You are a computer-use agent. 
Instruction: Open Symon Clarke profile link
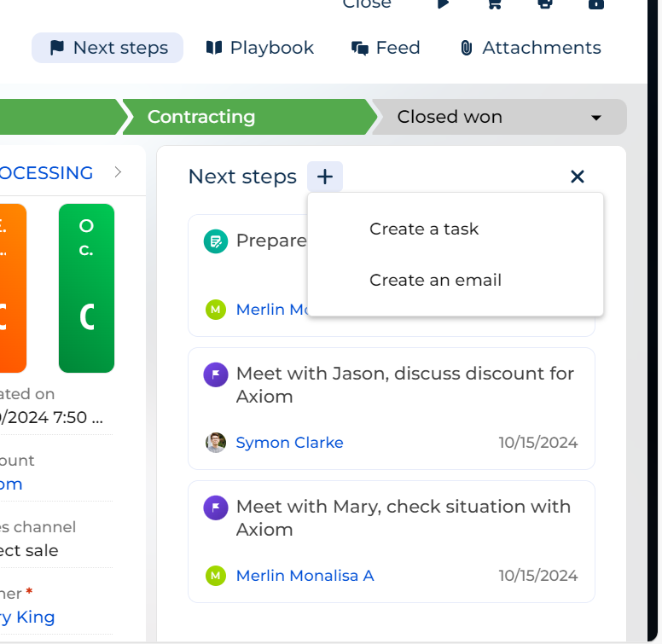(290, 443)
